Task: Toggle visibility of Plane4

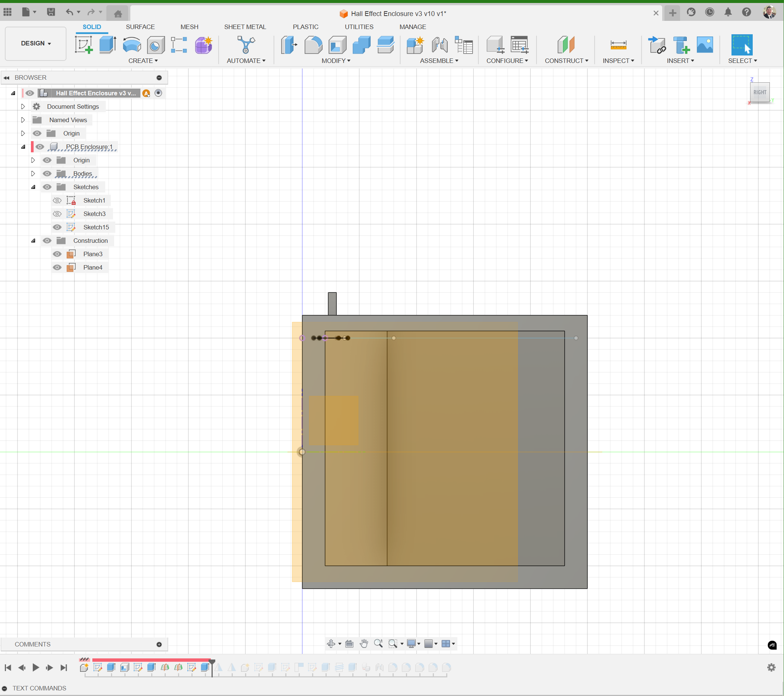Action: point(57,267)
